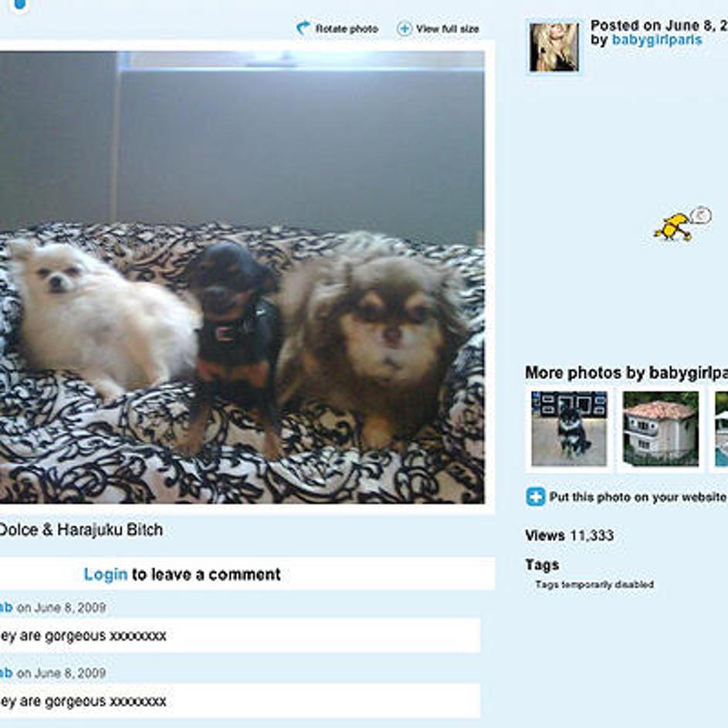Open babygirlparis profile avatar picture
The image size is (728, 728).
coord(554,47)
